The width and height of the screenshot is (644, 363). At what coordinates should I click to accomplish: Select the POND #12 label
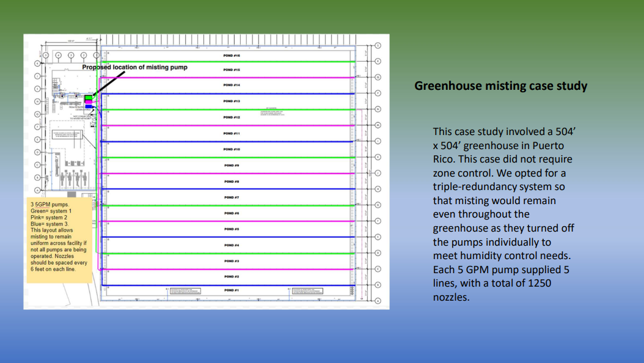(x=232, y=117)
